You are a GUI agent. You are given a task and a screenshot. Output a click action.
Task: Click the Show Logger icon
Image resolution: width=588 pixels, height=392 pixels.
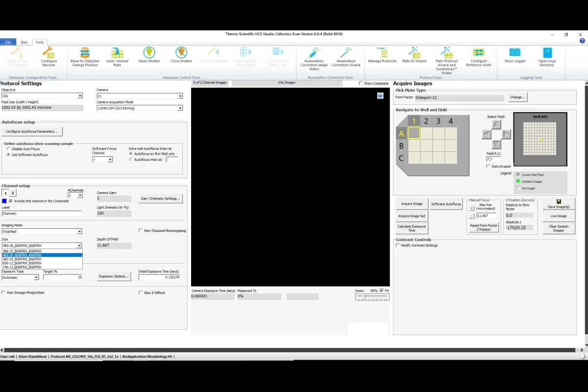[x=514, y=53]
